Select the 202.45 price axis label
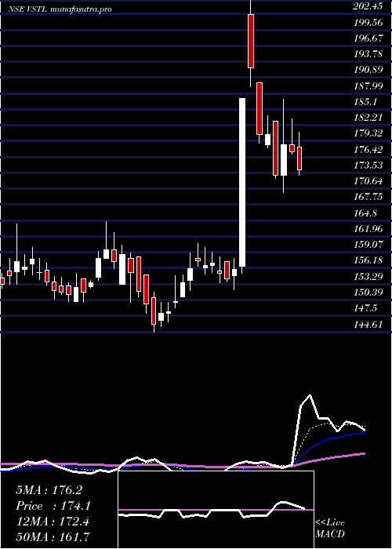 click(x=367, y=6)
